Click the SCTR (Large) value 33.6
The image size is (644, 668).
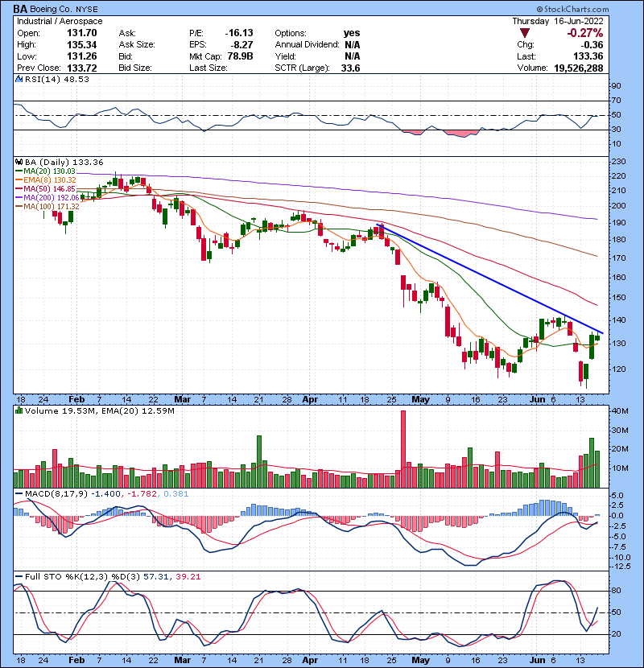click(x=350, y=68)
